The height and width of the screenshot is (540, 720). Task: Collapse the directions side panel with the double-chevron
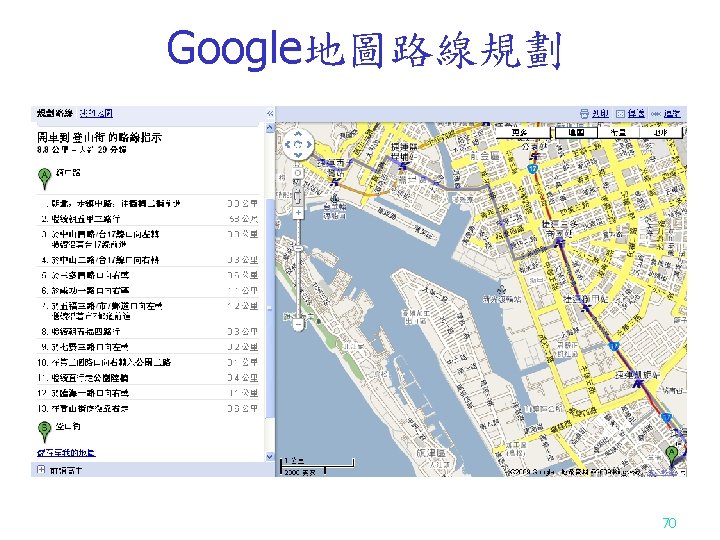[x=270, y=113]
